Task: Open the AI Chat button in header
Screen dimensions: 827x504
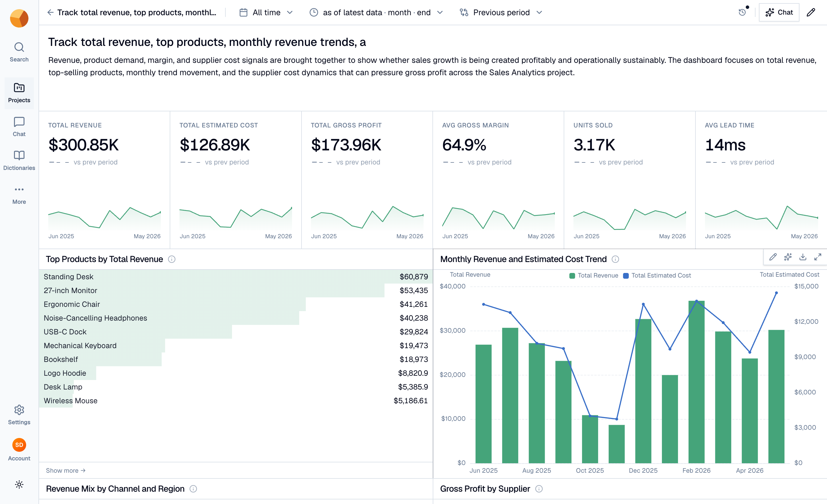Action: [x=779, y=12]
